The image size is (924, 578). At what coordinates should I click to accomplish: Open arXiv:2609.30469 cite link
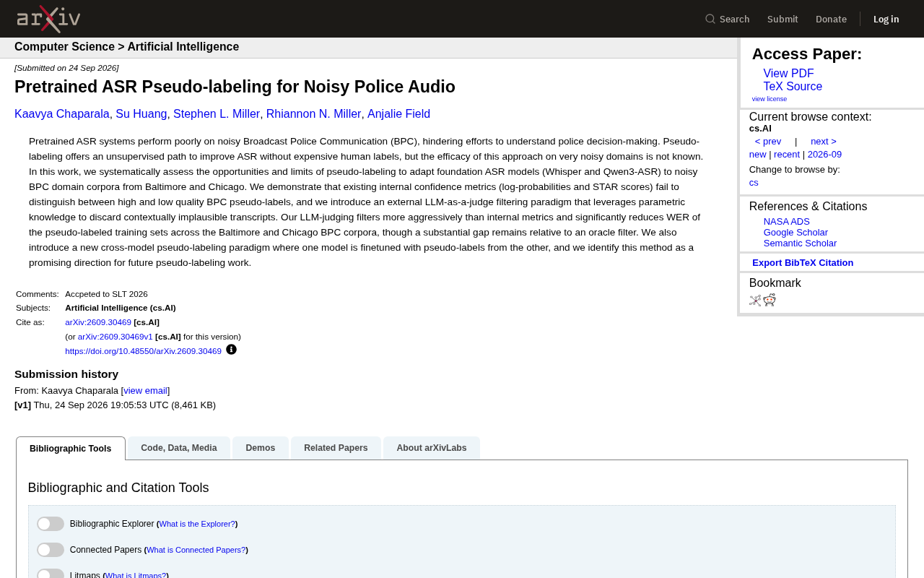pos(98,322)
